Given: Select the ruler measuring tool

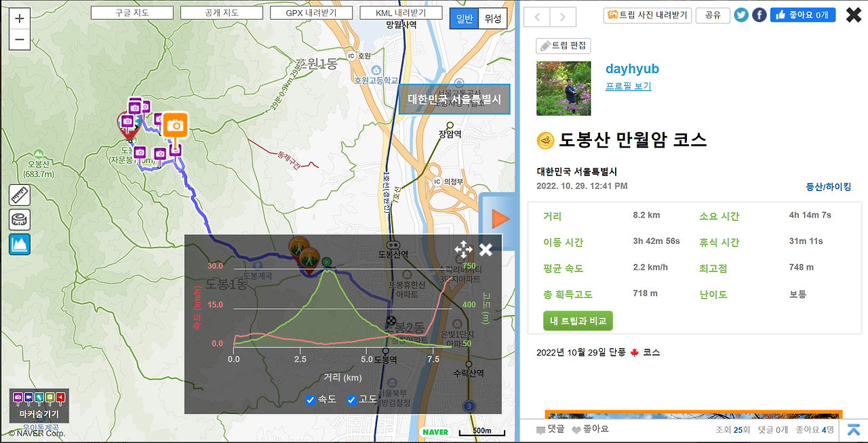Looking at the screenshot, I should [x=20, y=195].
